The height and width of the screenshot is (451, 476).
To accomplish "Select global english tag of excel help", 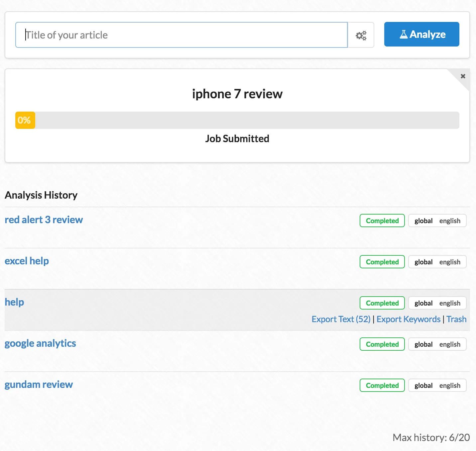I will pos(437,262).
